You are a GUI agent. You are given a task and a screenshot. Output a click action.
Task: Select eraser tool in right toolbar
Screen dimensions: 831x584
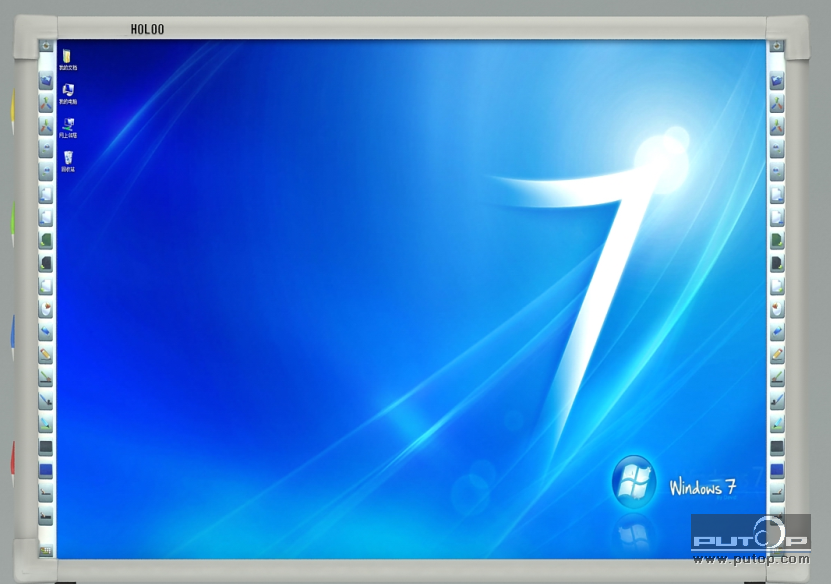(777, 332)
